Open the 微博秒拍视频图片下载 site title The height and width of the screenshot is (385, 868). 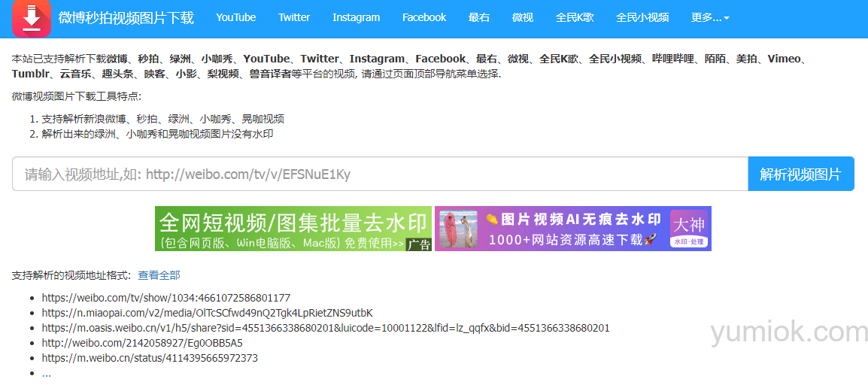[x=126, y=18]
